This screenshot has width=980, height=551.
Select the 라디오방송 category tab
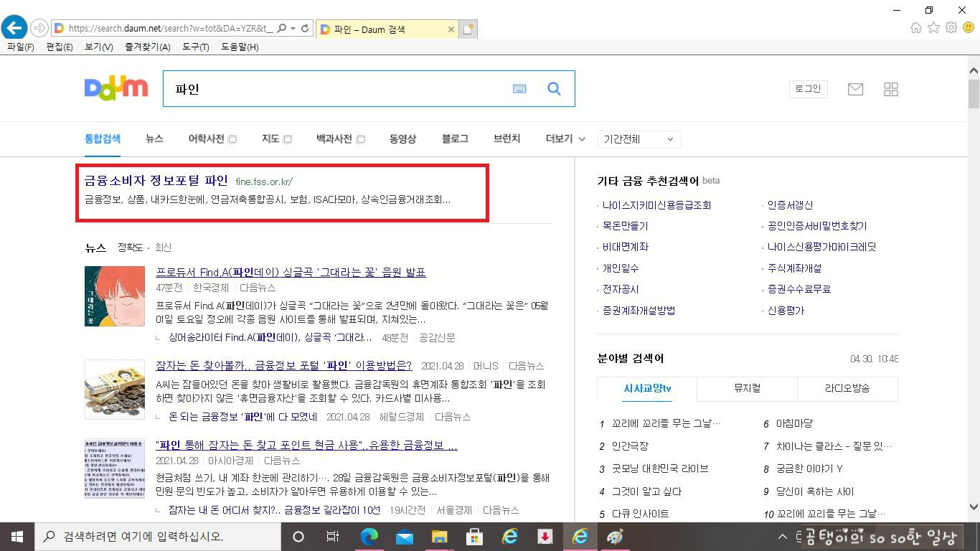pyautogui.click(x=847, y=388)
